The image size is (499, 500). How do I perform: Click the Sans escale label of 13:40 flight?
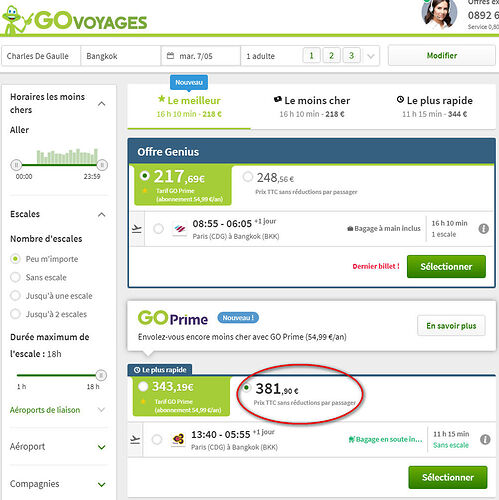coord(451,445)
